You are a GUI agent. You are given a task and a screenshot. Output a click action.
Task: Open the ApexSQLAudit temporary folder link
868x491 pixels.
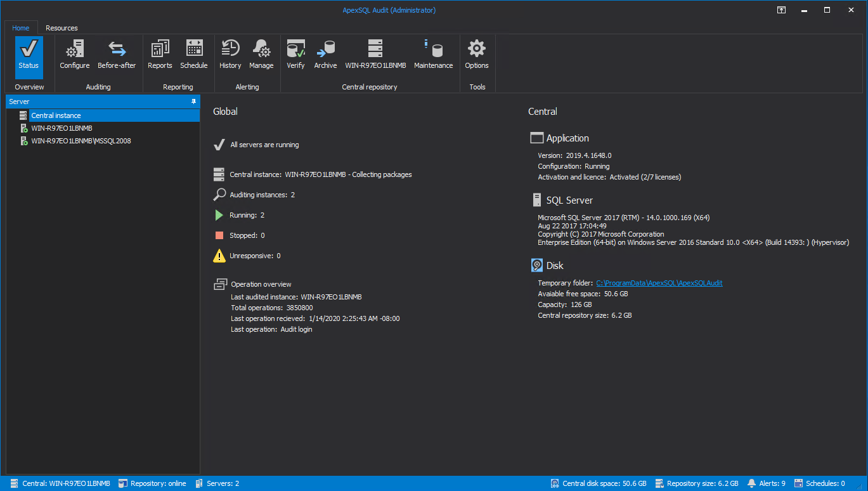tap(659, 283)
